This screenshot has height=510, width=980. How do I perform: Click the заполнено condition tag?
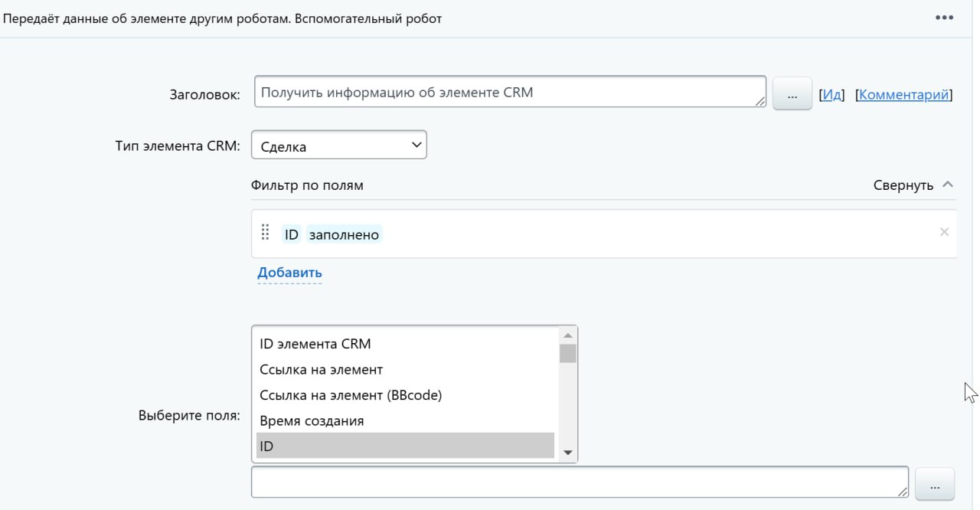pos(344,234)
